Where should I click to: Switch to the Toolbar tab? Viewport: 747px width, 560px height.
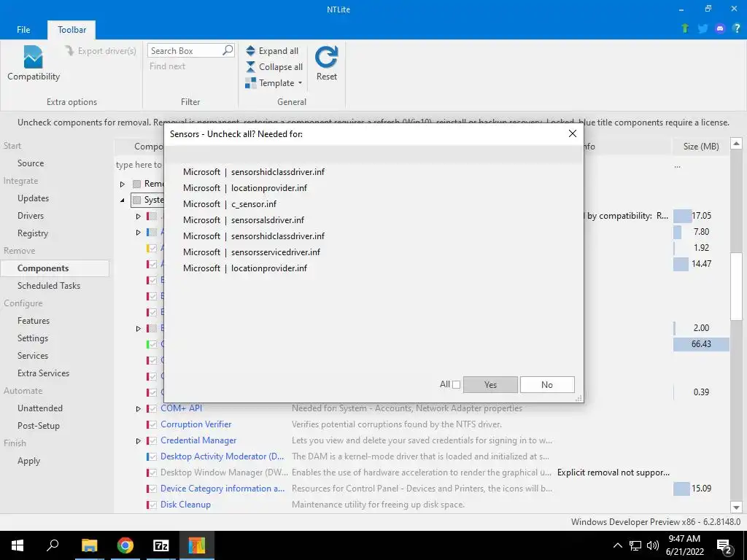click(72, 29)
